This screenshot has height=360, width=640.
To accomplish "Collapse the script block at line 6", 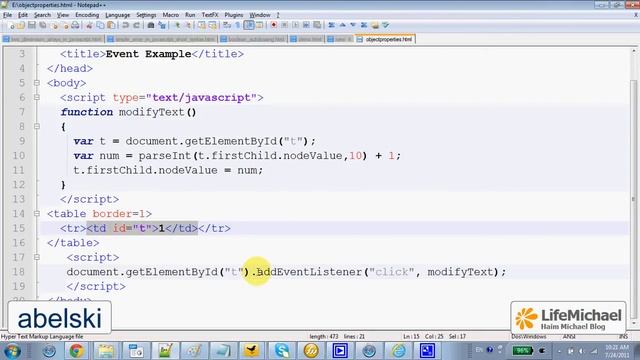I will tap(37, 98).
